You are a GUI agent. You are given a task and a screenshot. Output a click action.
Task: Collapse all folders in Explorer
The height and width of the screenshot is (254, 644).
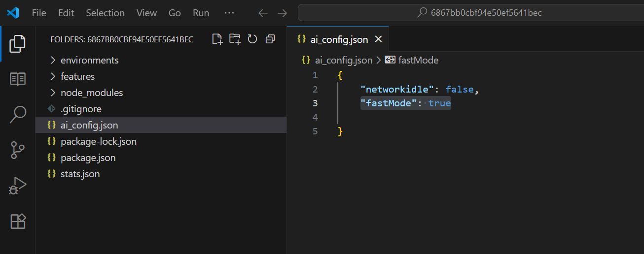[270, 39]
